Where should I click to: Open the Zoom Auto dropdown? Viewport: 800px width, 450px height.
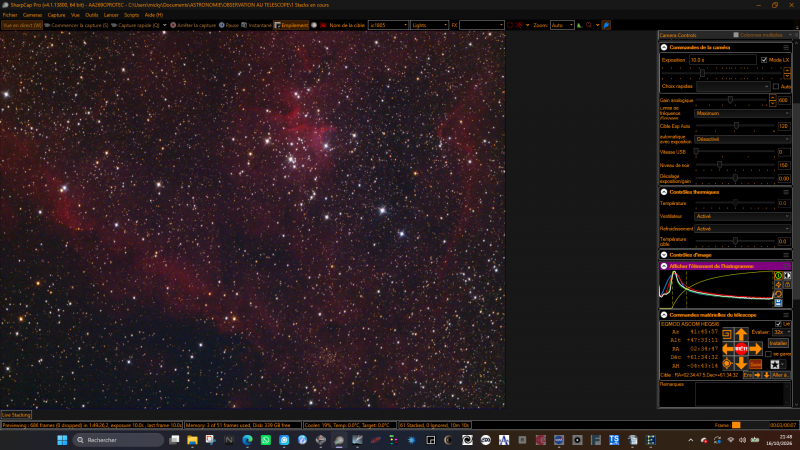(562, 25)
